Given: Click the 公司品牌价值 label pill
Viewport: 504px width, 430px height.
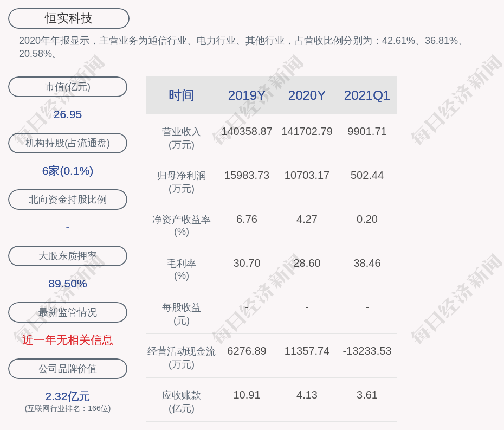Looking at the screenshot, I should pyautogui.click(x=68, y=369).
